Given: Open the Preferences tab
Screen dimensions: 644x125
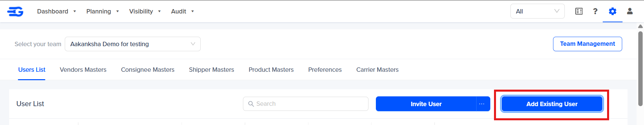Looking at the screenshot, I should pos(325,70).
